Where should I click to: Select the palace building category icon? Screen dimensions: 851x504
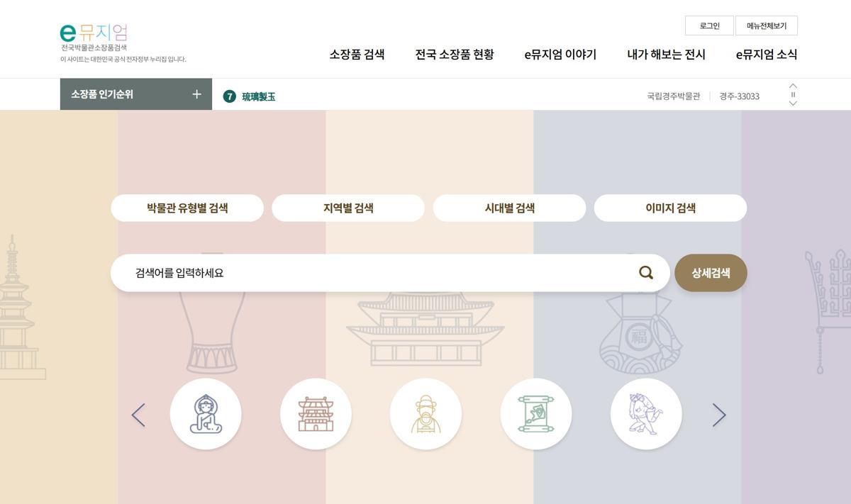(316, 414)
